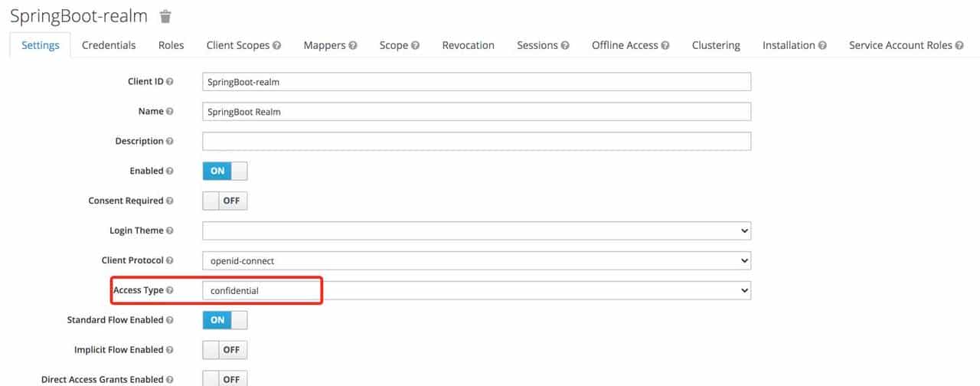This screenshot has height=386, width=980.
Task: Turn on Consent Required switch
Action: [x=225, y=201]
